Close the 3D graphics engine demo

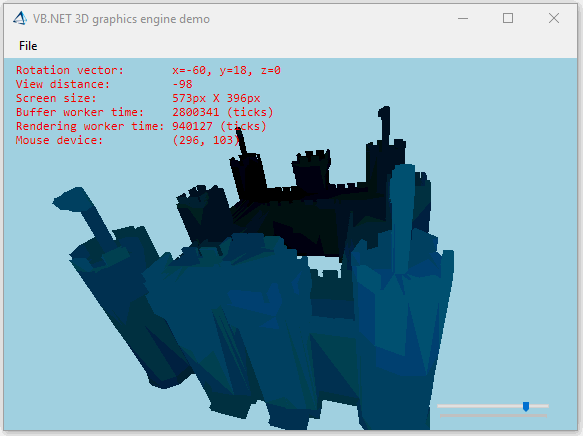(x=554, y=18)
